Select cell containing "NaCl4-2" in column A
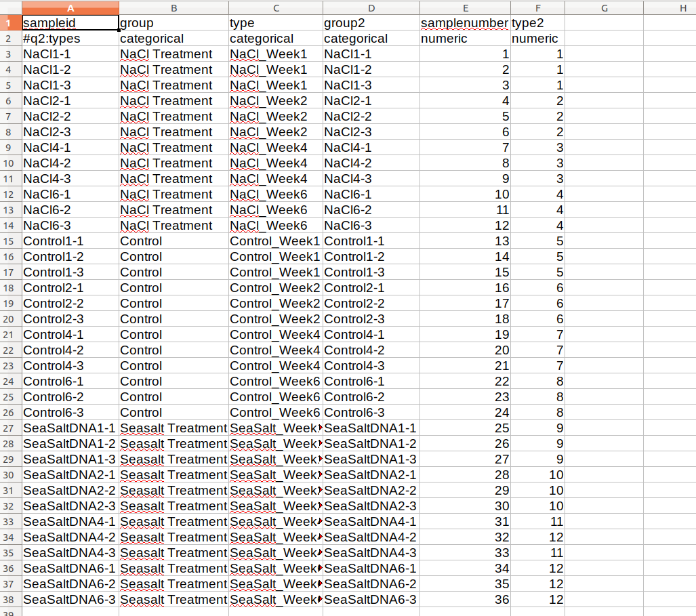696x616 pixels. click(70, 163)
